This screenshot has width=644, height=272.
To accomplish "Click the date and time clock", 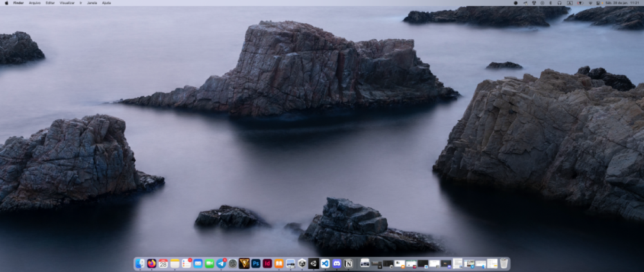I will click(621, 3).
